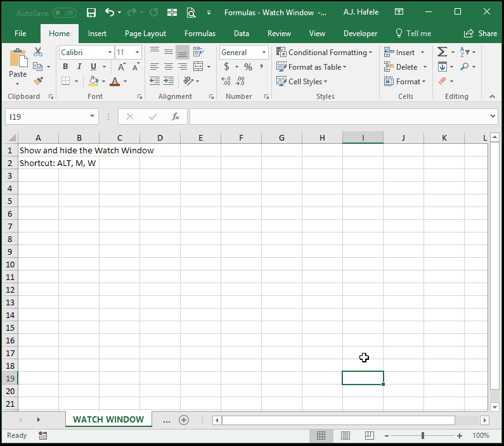
Task: Select the Format Painter brush
Action: (38, 81)
